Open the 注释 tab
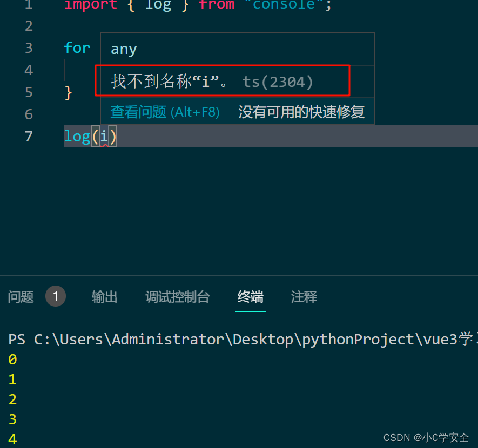The width and height of the screenshot is (478, 448). tap(304, 297)
